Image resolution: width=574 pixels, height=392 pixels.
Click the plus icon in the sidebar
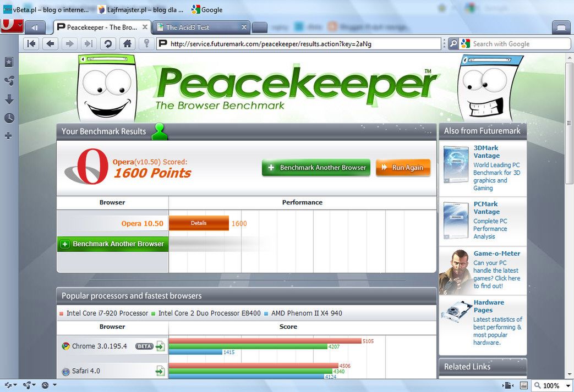click(x=8, y=136)
